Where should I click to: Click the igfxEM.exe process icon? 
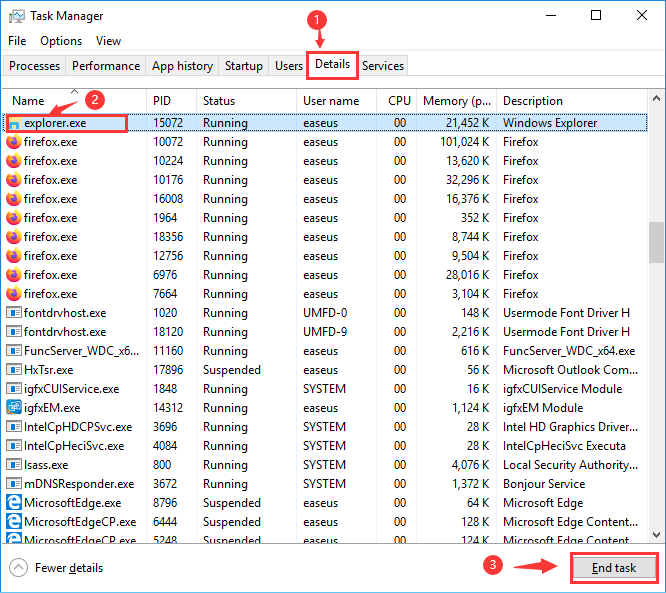tap(14, 408)
